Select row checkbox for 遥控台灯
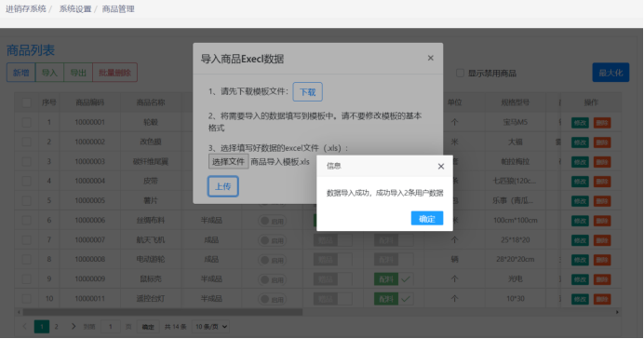The width and height of the screenshot is (644, 339). 27,299
